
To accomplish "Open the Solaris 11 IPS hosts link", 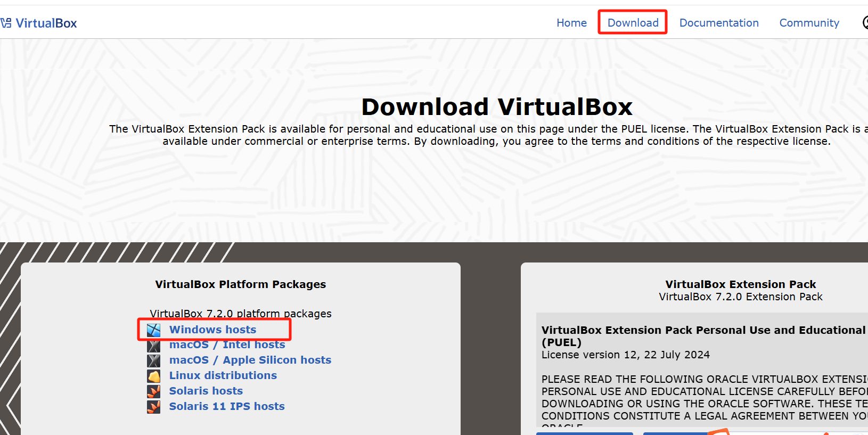I will 227,406.
